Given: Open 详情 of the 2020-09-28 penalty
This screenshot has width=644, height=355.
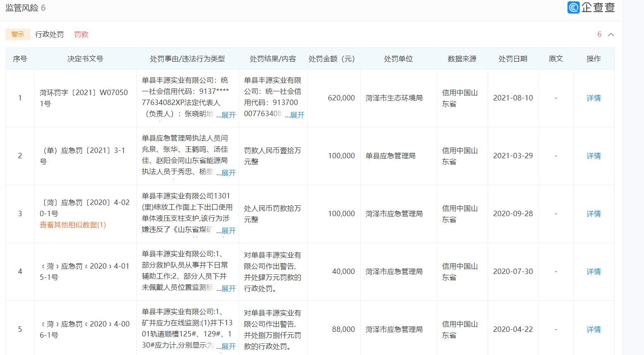Looking at the screenshot, I should 594,214.
